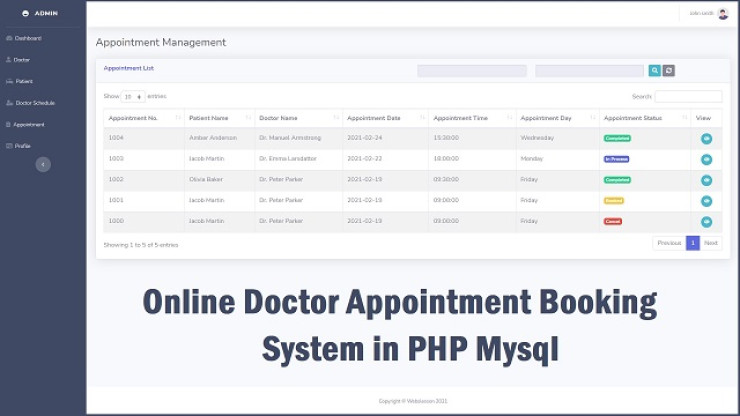Image resolution: width=740 pixels, height=416 pixels.
Task: Open Doctor Schedule in sidebar
Action: [31, 103]
